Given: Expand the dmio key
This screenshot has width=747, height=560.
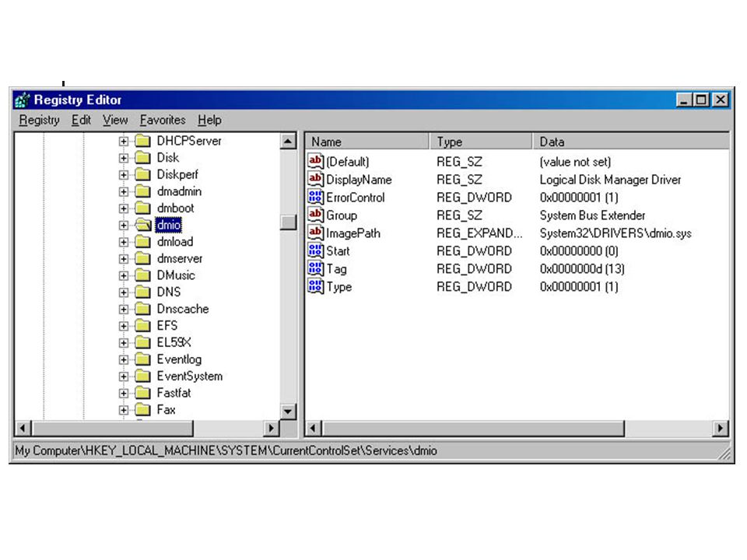Looking at the screenshot, I should [124, 226].
